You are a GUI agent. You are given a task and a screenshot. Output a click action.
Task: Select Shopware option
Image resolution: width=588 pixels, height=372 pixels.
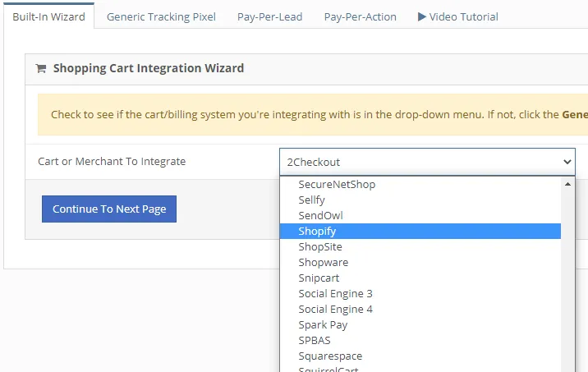(420, 263)
